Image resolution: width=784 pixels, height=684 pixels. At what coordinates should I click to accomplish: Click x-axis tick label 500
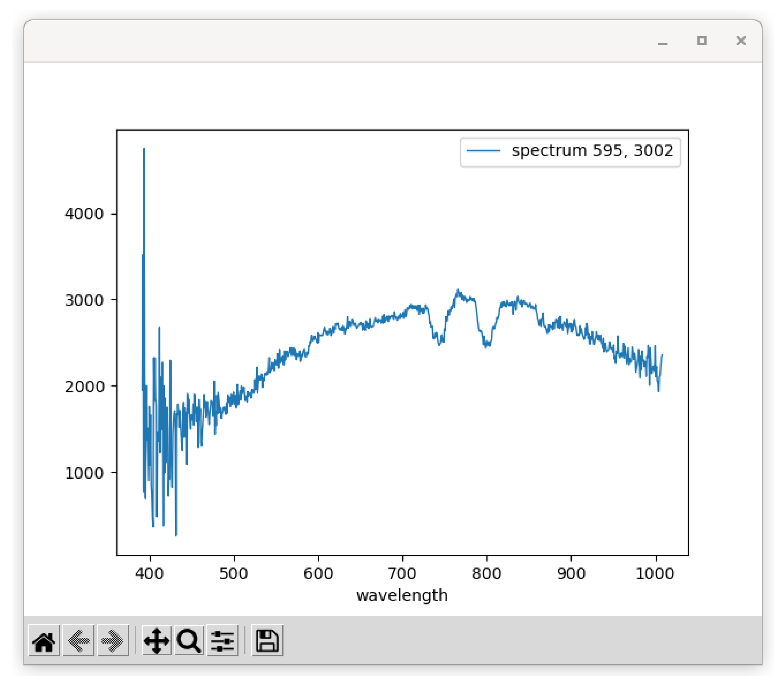click(234, 574)
